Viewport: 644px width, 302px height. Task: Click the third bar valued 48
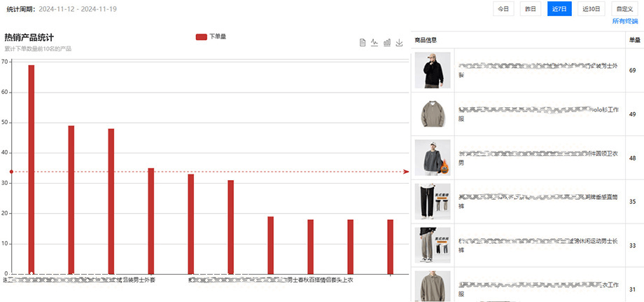111,201
